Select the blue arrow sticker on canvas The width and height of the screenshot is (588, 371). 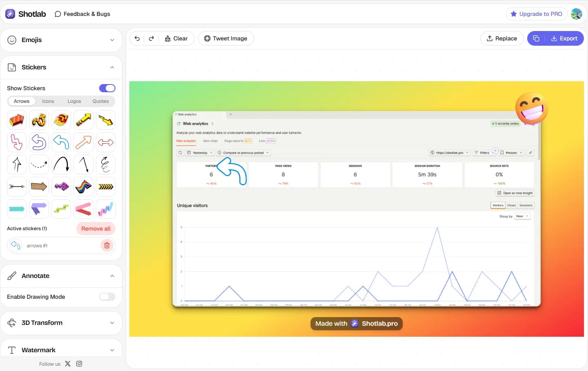coord(232,171)
